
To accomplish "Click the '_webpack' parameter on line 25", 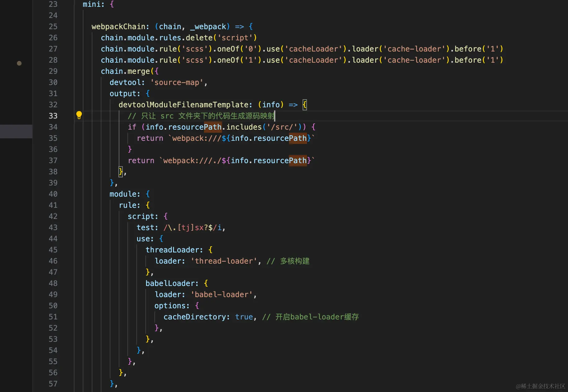I will point(208,27).
